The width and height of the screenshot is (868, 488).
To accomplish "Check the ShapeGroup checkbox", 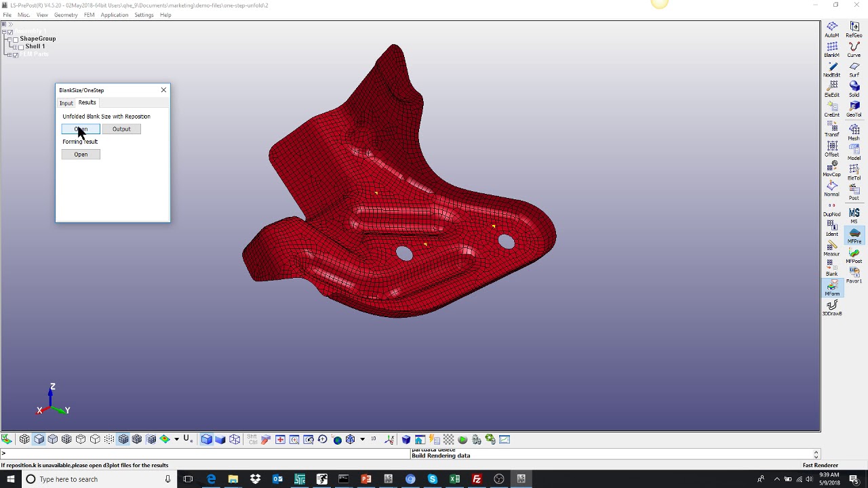I will [16, 39].
